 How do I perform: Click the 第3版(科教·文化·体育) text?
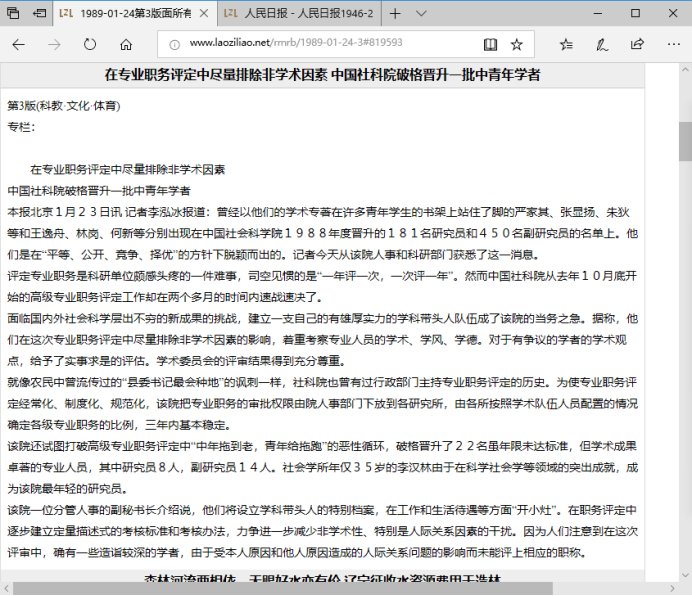coord(64,106)
